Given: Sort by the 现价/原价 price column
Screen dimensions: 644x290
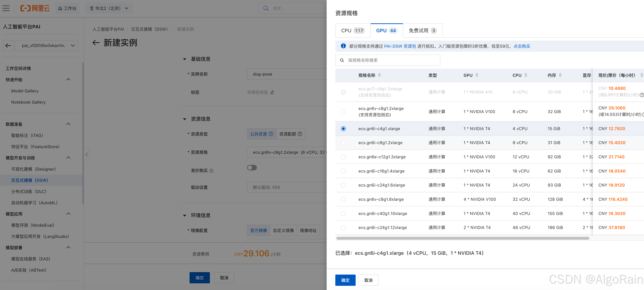Looking at the screenshot, I should pos(642,75).
